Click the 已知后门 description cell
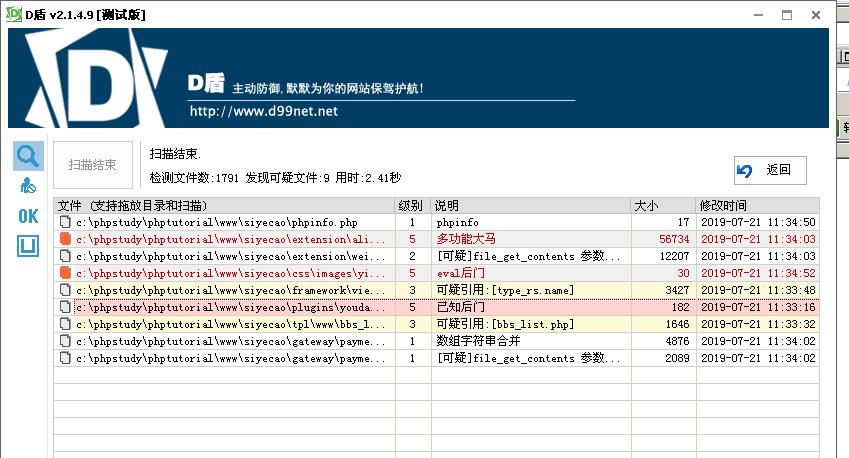The height and width of the screenshot is (458, 849). (x=461, y=307)
